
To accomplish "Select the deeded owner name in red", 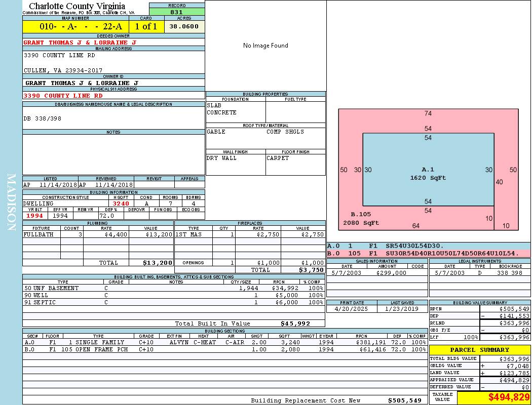I will (x=80, y=43).
